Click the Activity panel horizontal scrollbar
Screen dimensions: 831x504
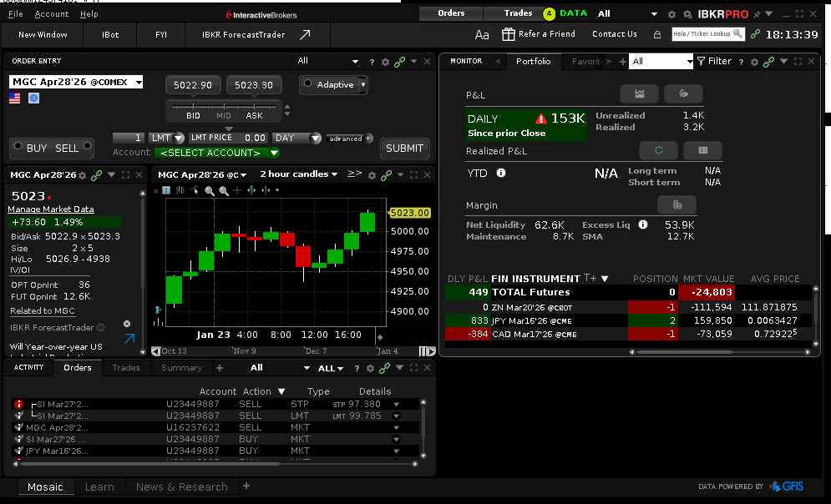point(216,464)
